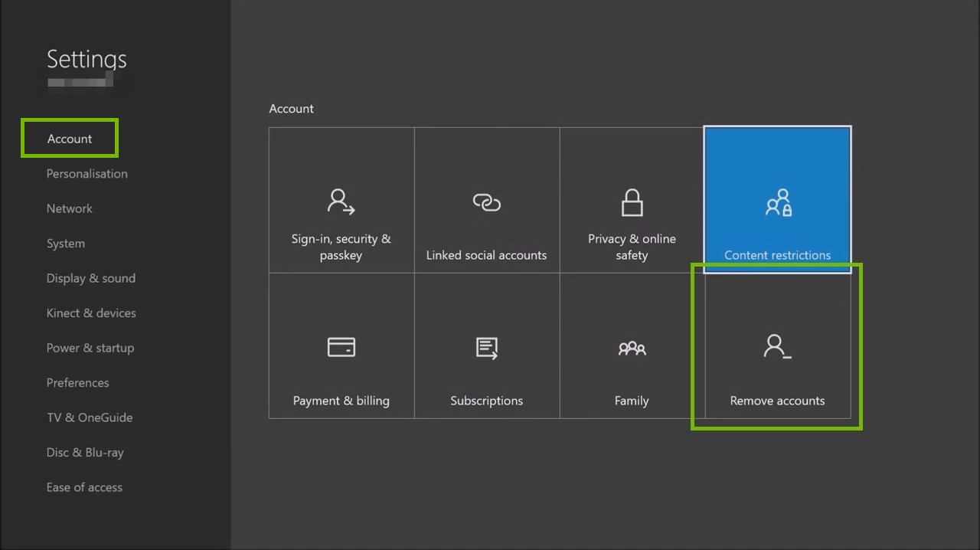
Task: Open the Preferences section
Action: tap(77, 382)
